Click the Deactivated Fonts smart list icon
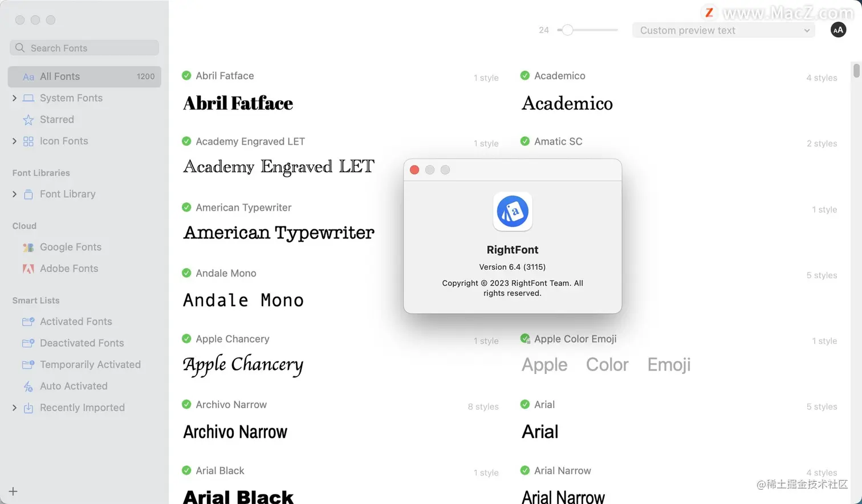Image resolution: width=862 pixels, height=504 pixels. click(x=28, y=343)
